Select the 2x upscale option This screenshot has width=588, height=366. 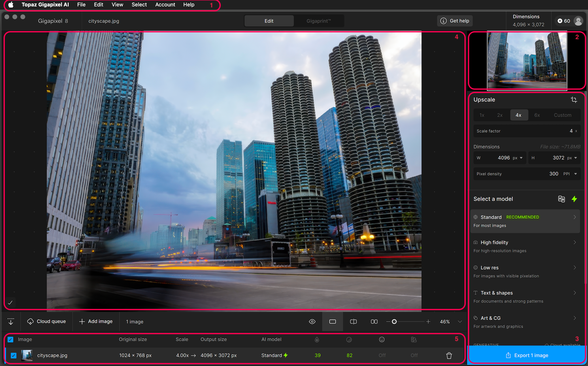click(500, 115)
